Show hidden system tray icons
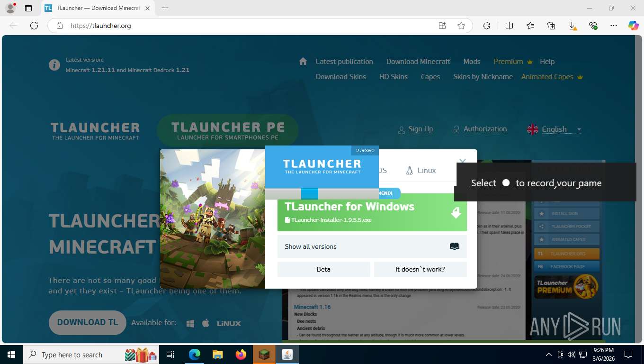This screenshot has height=364, width=644. pyautogui.click(x=549, y=355)
